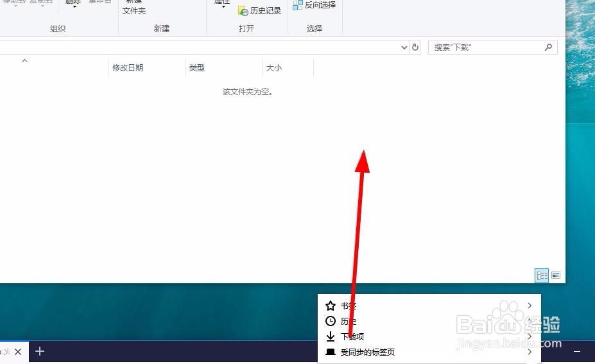The width and height of the screenshot is (595, 364).
Task: Click the synced tabs laptop icon
Action: (x=331, y=352)
